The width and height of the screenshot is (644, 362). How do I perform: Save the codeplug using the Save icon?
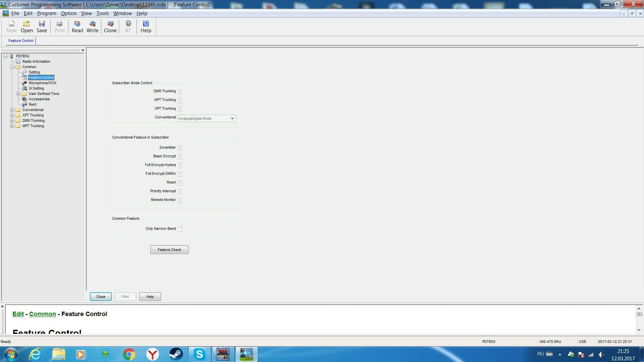(42, 27)
